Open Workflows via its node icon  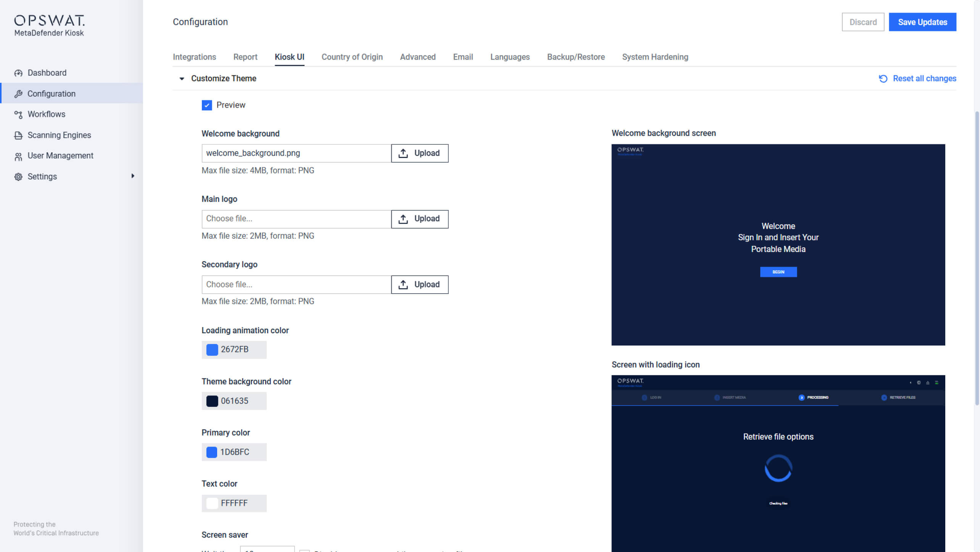18,114
